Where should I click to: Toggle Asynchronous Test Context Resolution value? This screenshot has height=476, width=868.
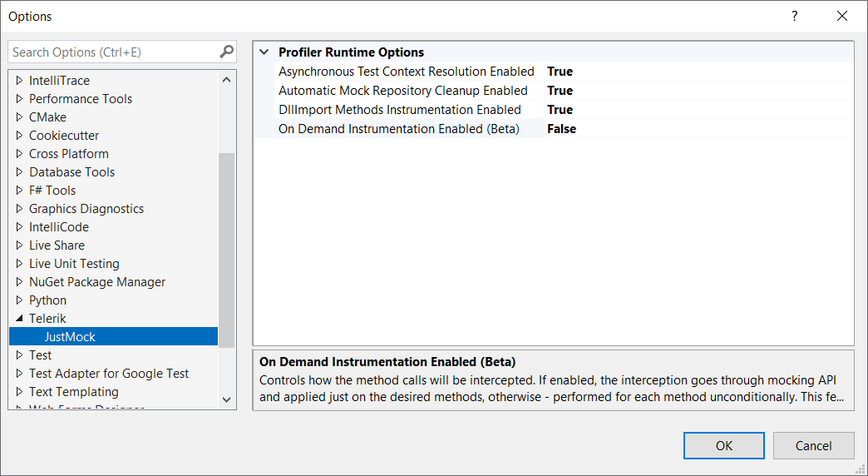coord(560,72)
